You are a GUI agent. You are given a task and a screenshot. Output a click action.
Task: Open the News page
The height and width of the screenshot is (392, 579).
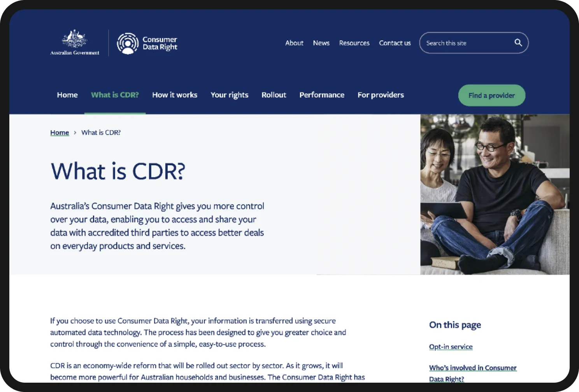pos(321,43)
